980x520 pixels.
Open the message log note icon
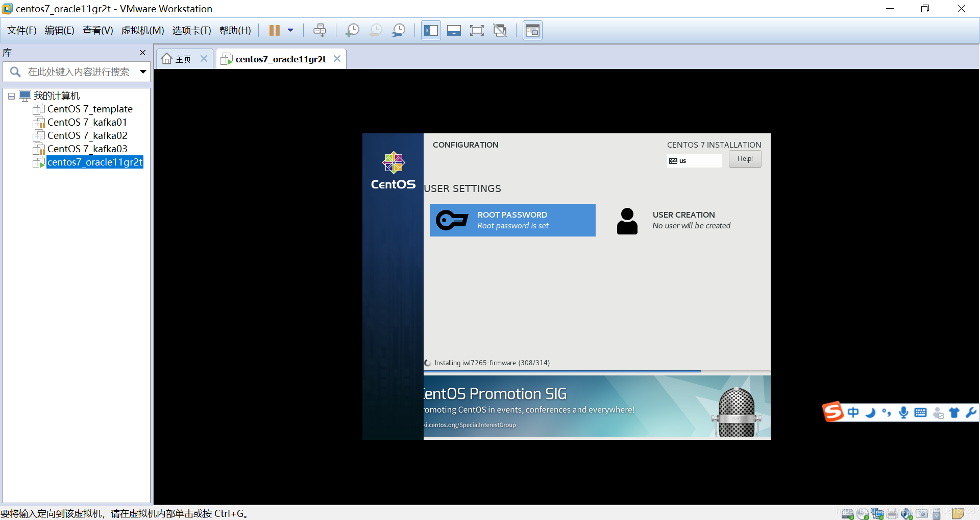958,513
